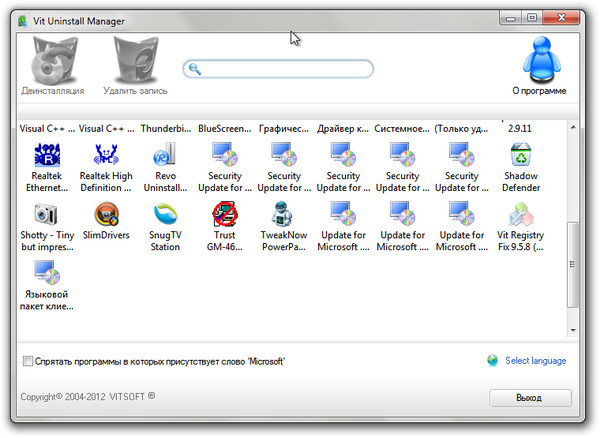Click the Удалить запись trash icon
Screen dimensions: 600x438
tap(137, 60)
